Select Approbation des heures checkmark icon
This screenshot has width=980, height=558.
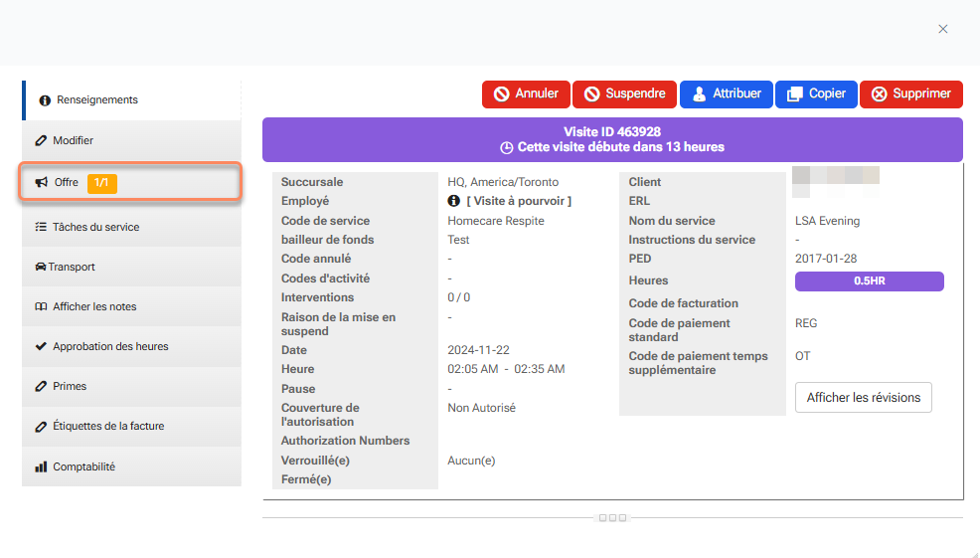tap(41, 346)
